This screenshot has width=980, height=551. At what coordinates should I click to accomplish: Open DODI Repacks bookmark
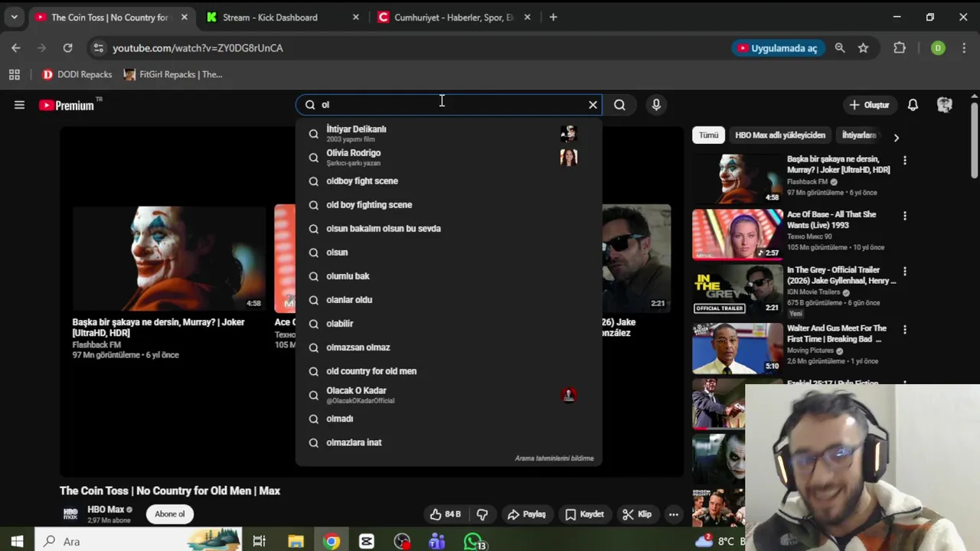click(77, 74)
